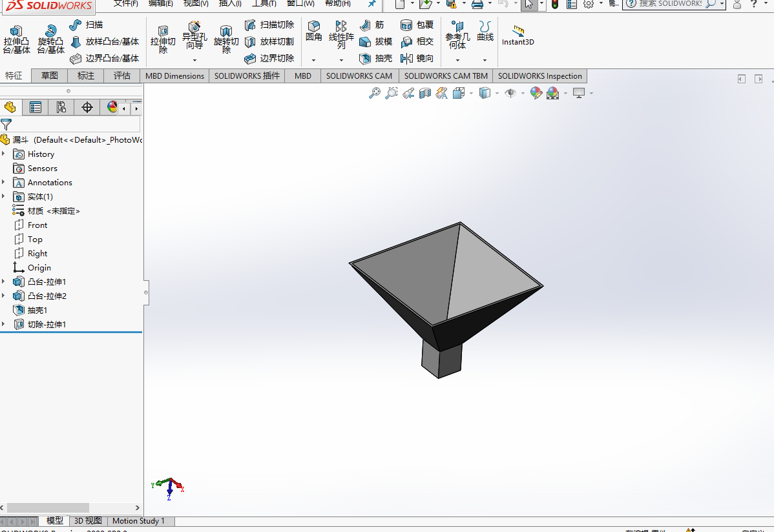Expand the 切除-拉伸1 feature
This screenshot has width=774, height=532.
(x=3, y=323)
